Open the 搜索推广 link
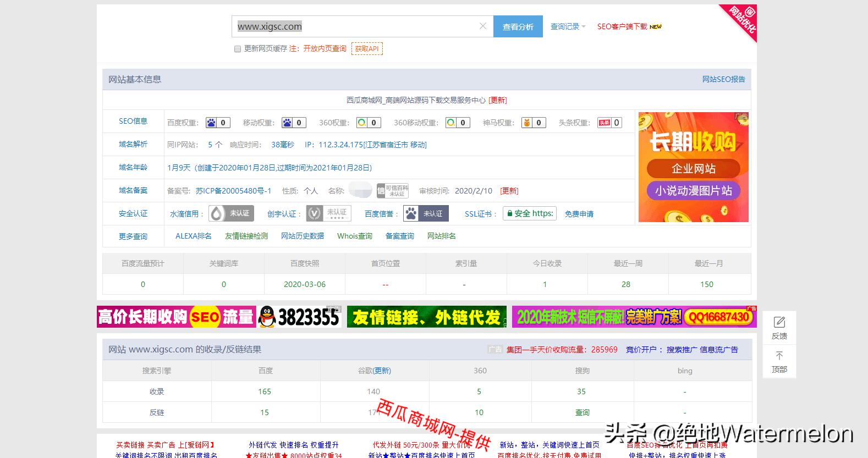The height and width of the screenshot is (458, 868). [x=682, y=349]
